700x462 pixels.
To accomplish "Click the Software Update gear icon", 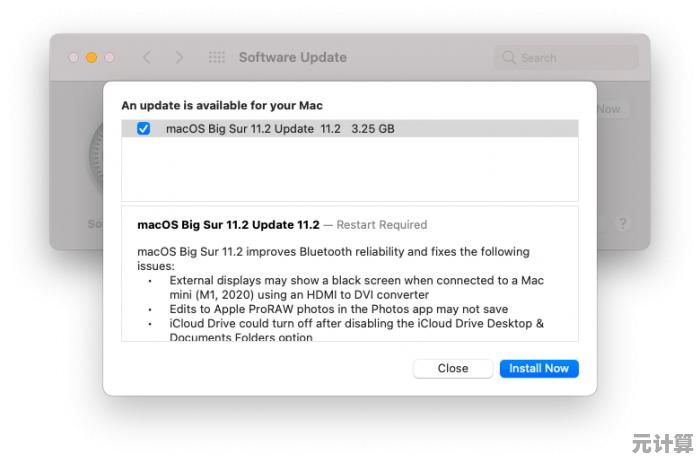I will [x=96, y=160].
